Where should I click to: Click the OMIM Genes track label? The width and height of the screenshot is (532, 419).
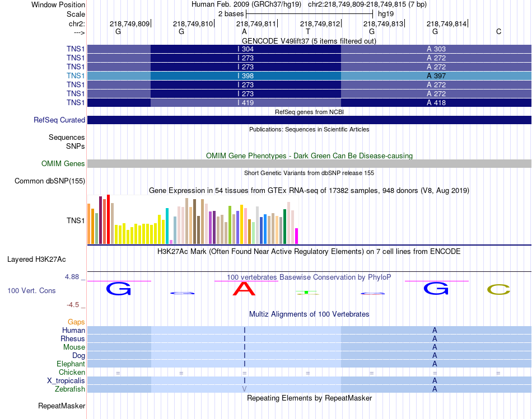tap(63, 164)
